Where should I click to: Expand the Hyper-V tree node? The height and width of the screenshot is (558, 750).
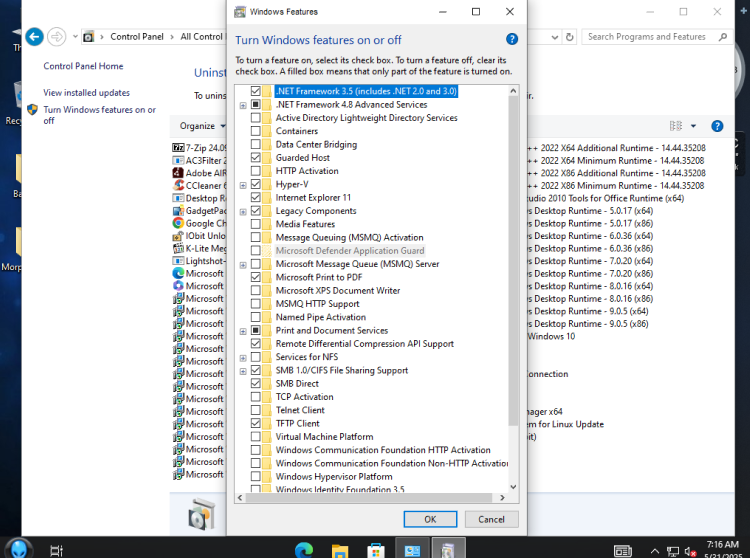click(x=243, y=185)
